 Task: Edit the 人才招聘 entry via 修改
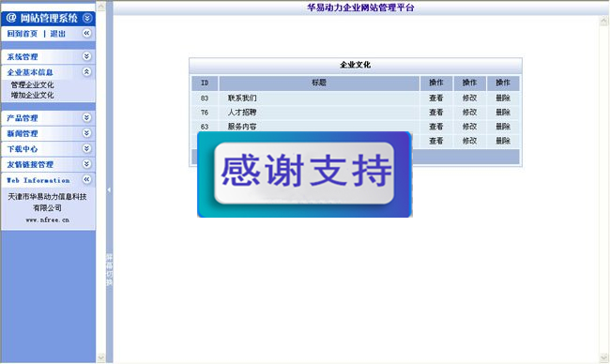point(469,113)
